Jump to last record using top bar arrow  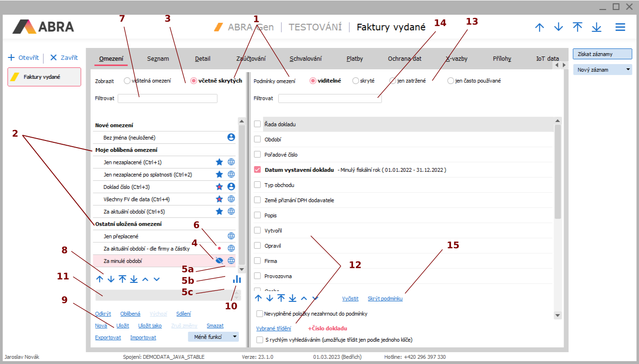[x=596, y=27]
